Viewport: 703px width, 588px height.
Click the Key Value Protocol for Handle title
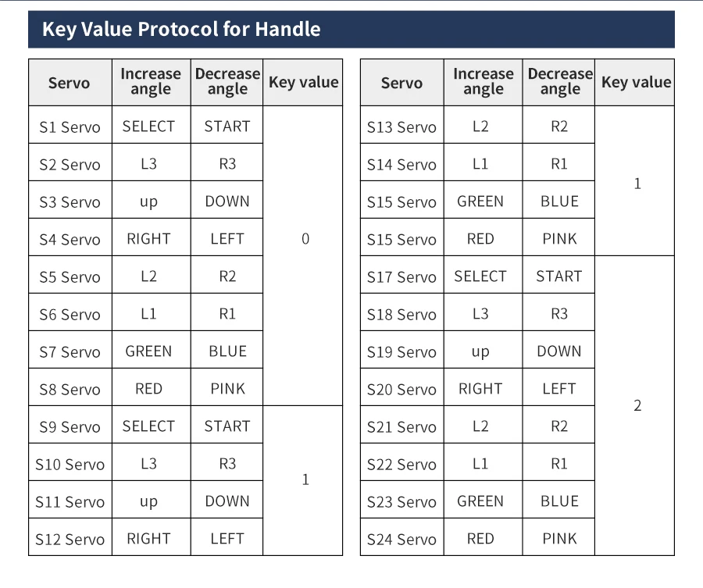(x=181, y=29)
